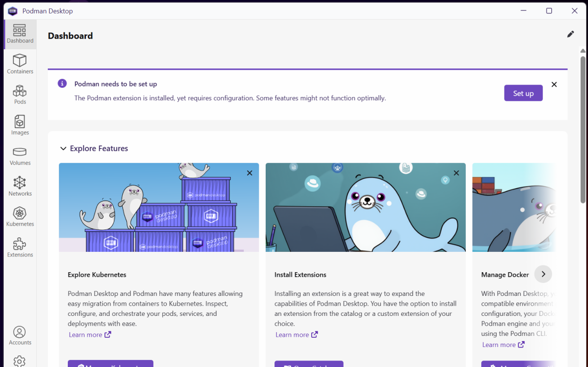Switch to the Dashboard tab
Screen dimensions: 588x367
tap(20, 34)
